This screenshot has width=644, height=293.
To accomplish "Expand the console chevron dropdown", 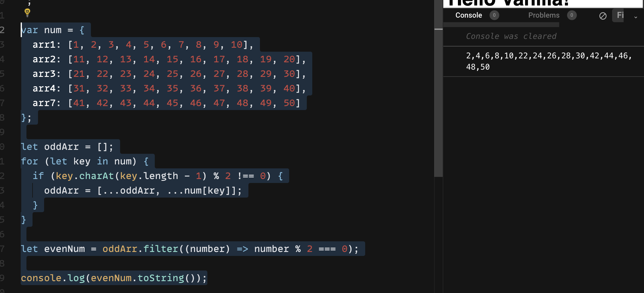I will click(635, 17).
